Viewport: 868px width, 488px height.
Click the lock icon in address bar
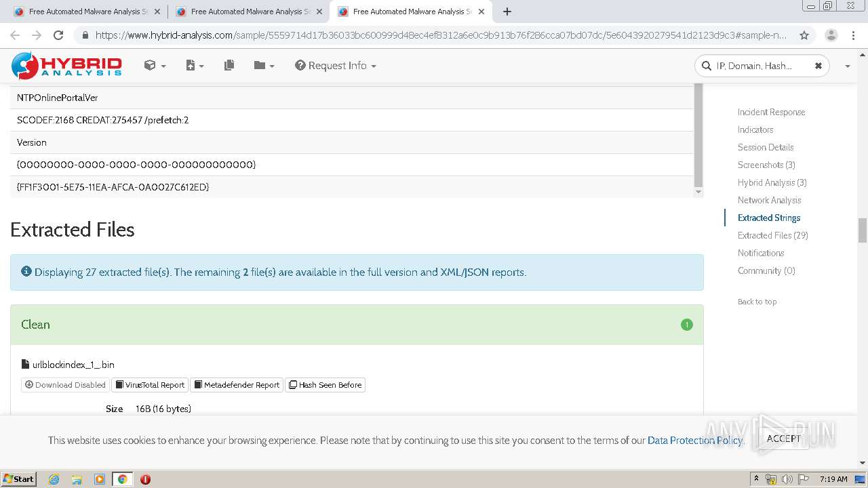(x=85, y=35)
